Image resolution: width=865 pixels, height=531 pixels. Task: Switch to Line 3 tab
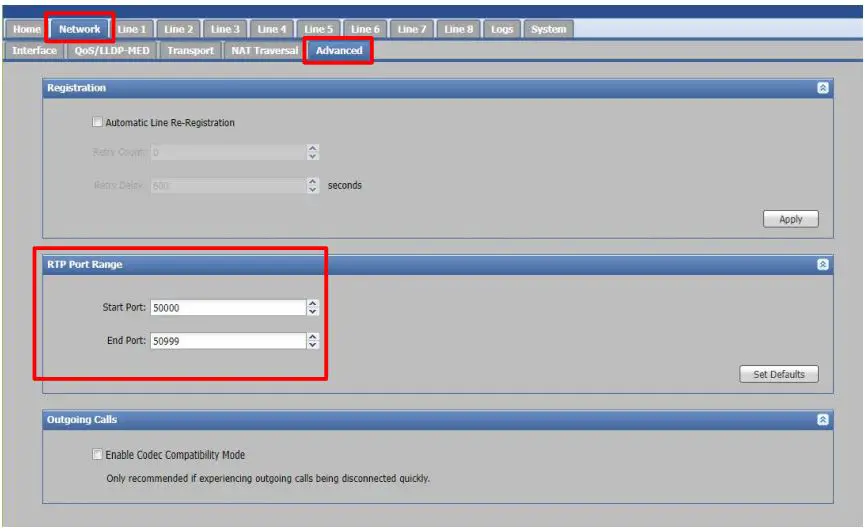[x=225, y=29]
